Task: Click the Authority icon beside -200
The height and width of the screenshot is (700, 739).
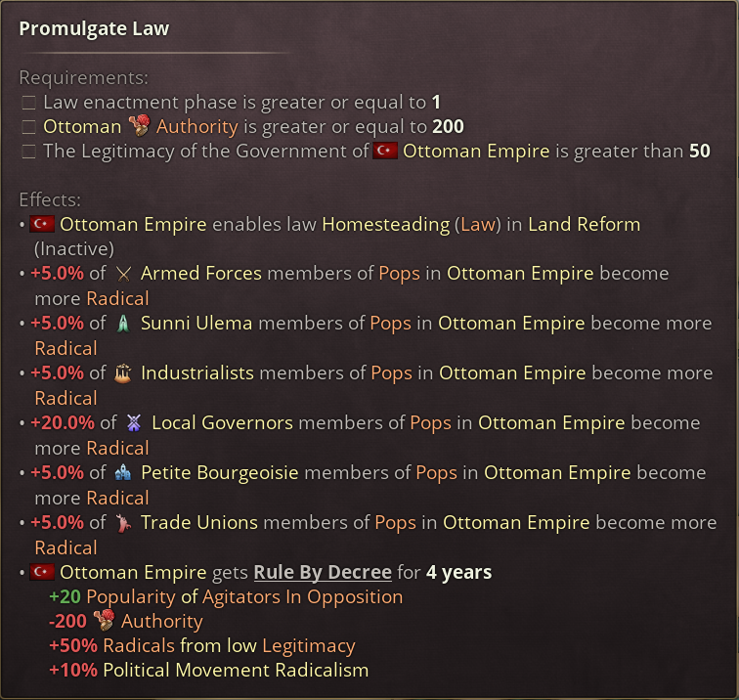Action: [105, 621]
